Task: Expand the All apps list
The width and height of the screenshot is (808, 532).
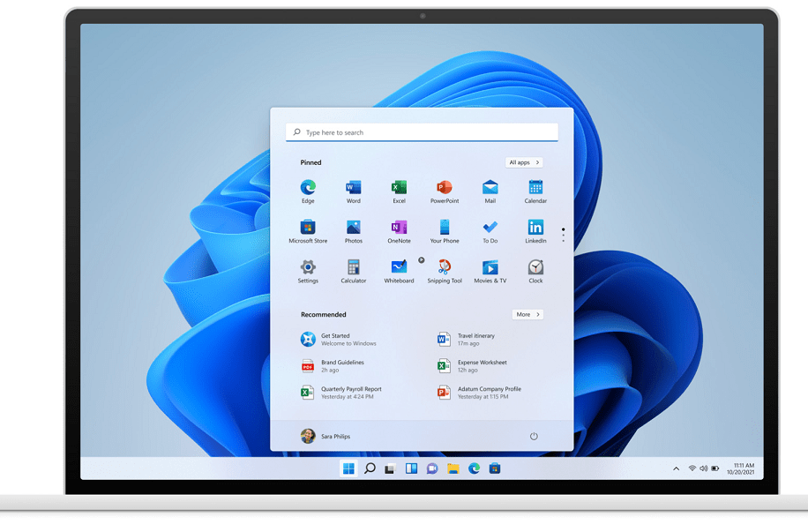Action: [524, 162]
